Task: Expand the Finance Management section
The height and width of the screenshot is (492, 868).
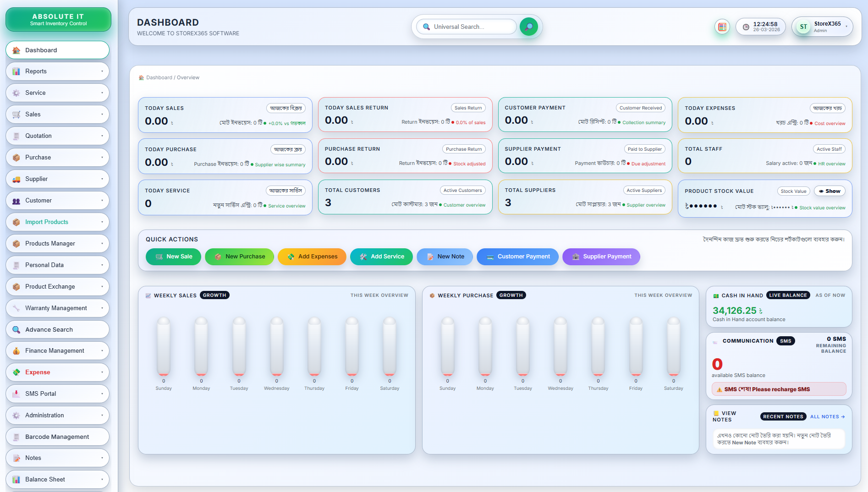Action: pyautogui.click(x=57, y=350)
